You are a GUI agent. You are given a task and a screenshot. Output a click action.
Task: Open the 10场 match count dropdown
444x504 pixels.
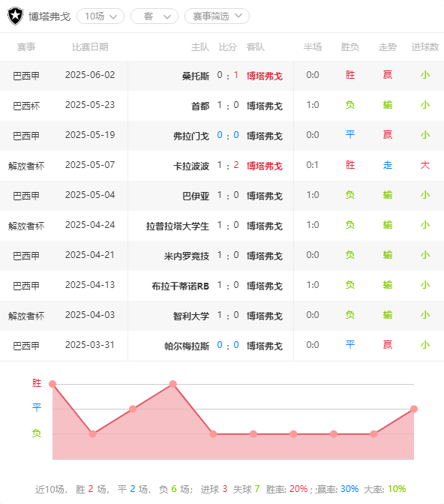[100, 16]
